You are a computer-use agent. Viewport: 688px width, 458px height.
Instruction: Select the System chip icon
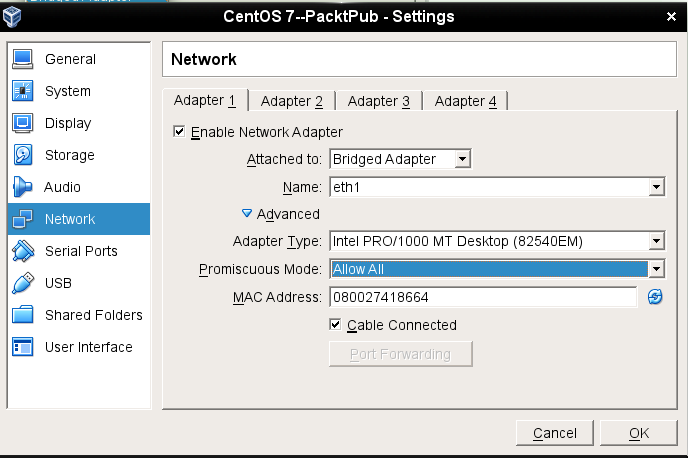pyautogui.click(x=23, y=91)
